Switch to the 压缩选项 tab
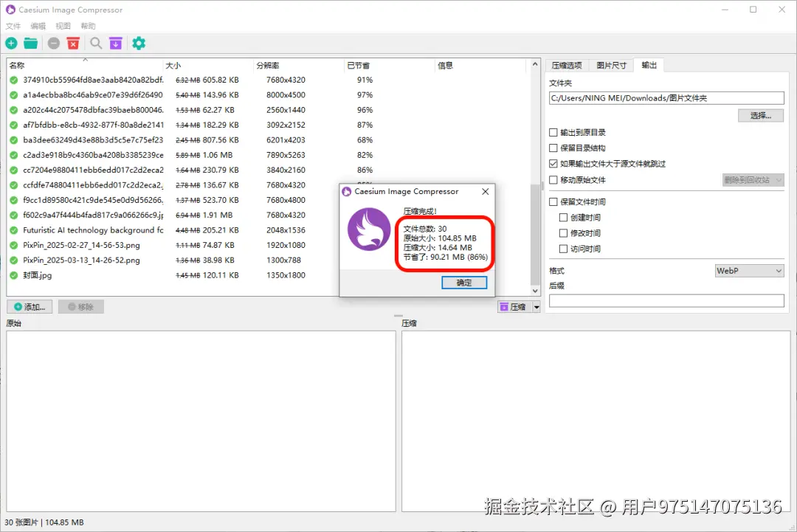 (x=567, y=66)
